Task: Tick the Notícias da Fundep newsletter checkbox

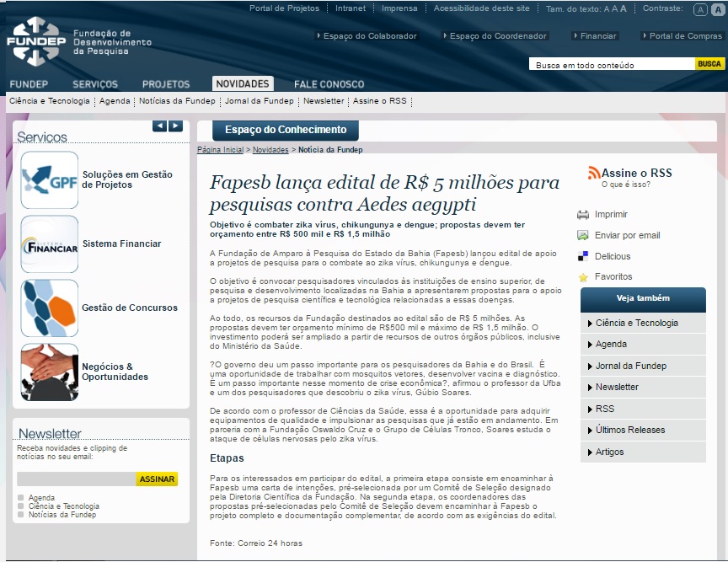Action: pos(21,515)
